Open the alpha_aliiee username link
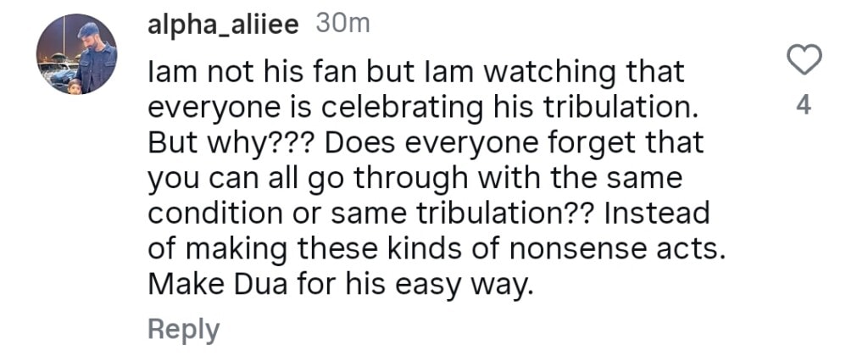The width and height of the screenshot is (868, 361). pyautogui.click(x=223, y=25)
